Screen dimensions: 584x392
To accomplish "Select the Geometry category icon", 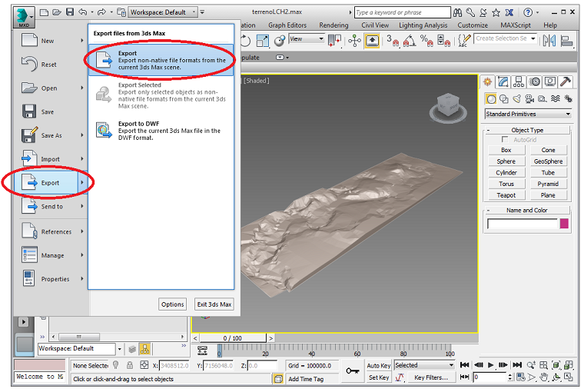I will coord(491,99).
